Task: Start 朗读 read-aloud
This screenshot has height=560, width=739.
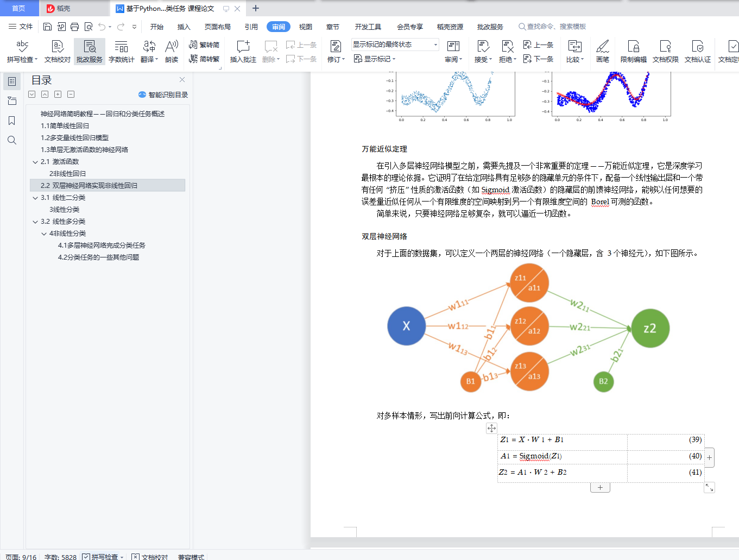Action: pyautogui.click(x=172, y=52)
